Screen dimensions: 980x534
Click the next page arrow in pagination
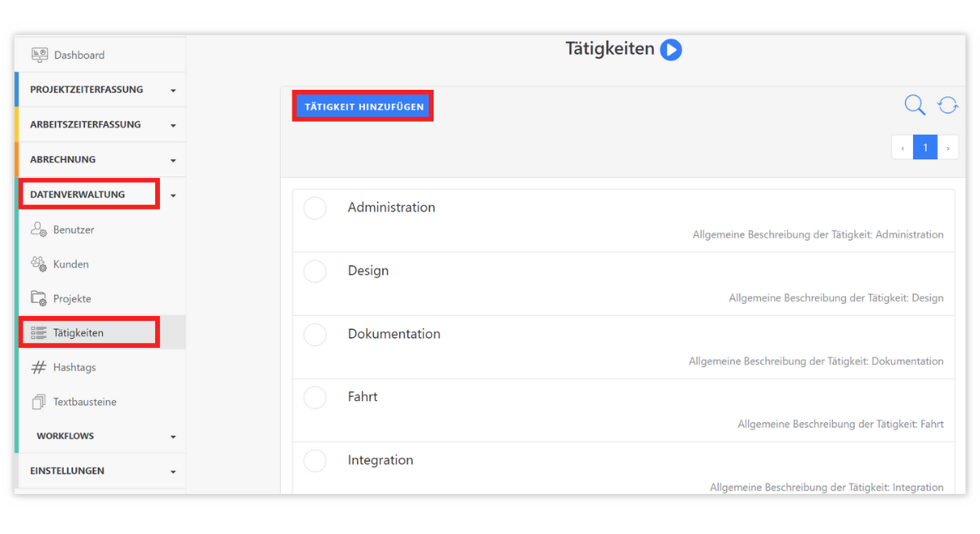948,148
